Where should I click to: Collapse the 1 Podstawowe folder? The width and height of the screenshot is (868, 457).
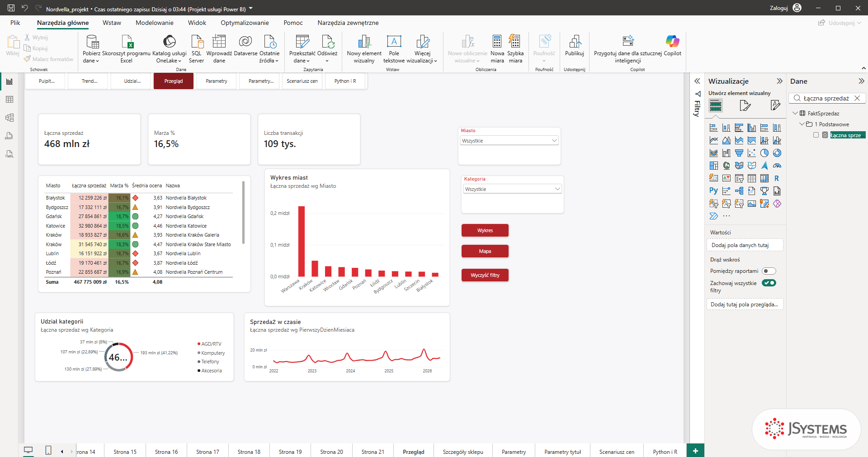coord(802,124)
